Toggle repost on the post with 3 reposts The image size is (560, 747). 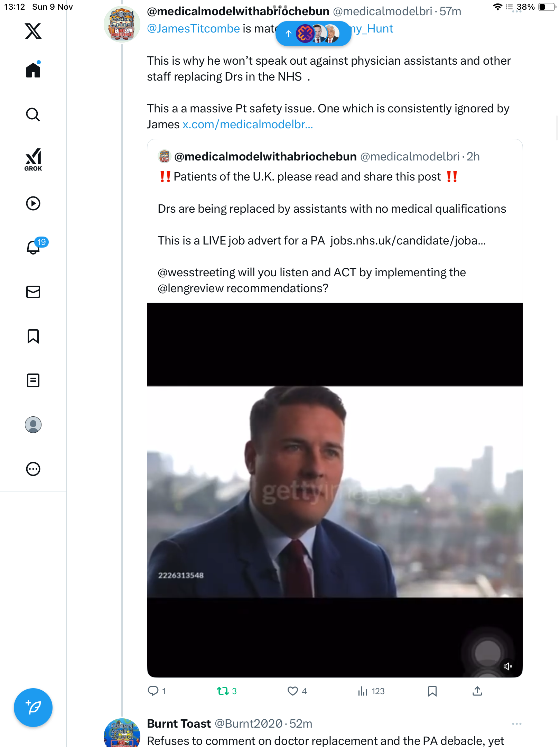coord(223,691)
